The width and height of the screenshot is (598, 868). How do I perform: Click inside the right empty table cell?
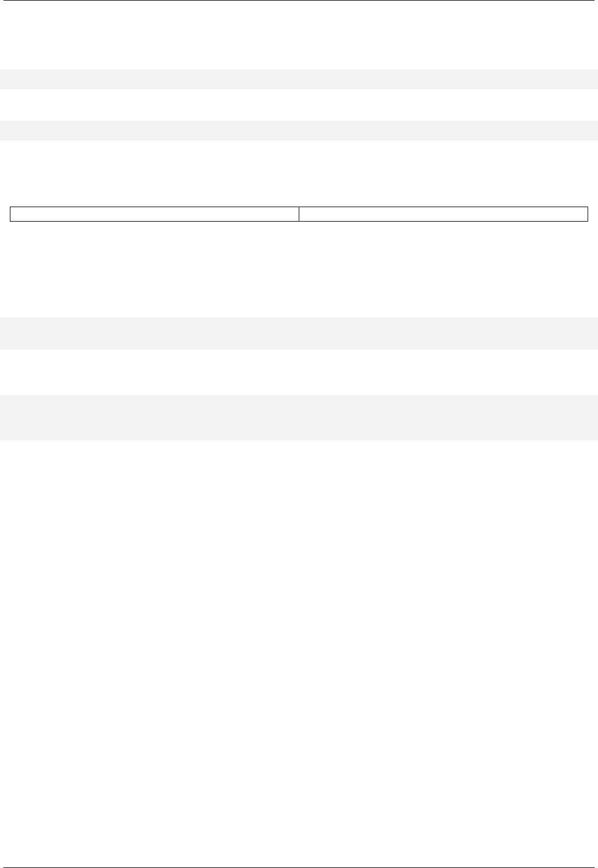(x=443, y=214)
